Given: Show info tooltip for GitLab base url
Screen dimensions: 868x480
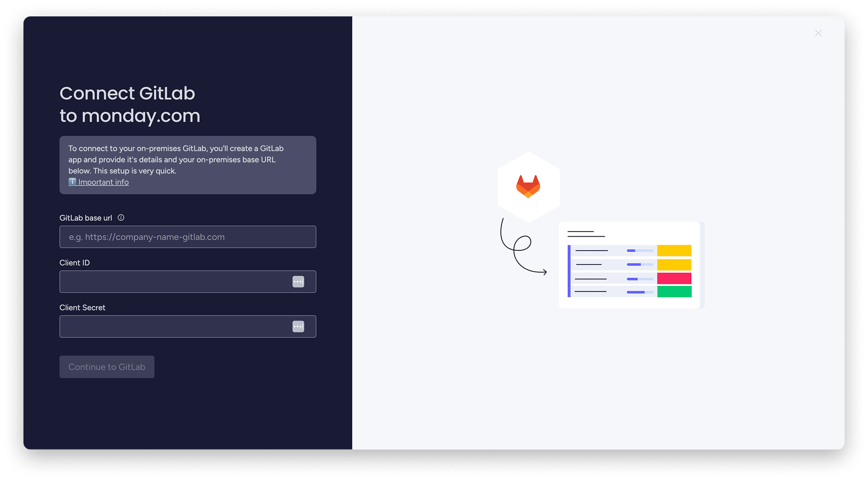Looking at the screenshot, I should tap(121, 217).
